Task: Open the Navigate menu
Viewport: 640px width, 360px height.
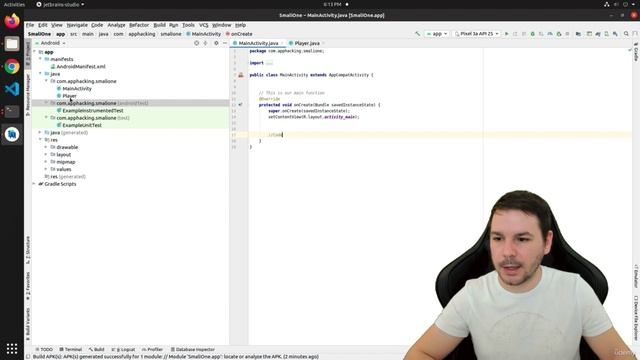Action: 77,25
